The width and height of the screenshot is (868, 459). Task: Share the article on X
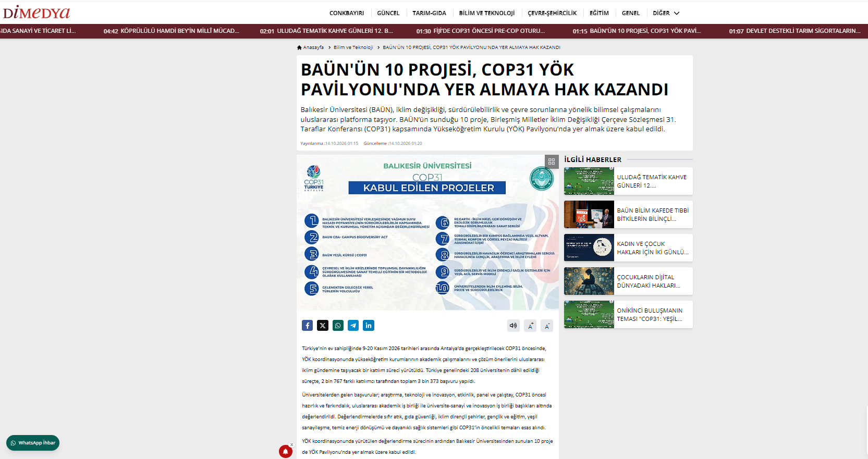[323, 326]
